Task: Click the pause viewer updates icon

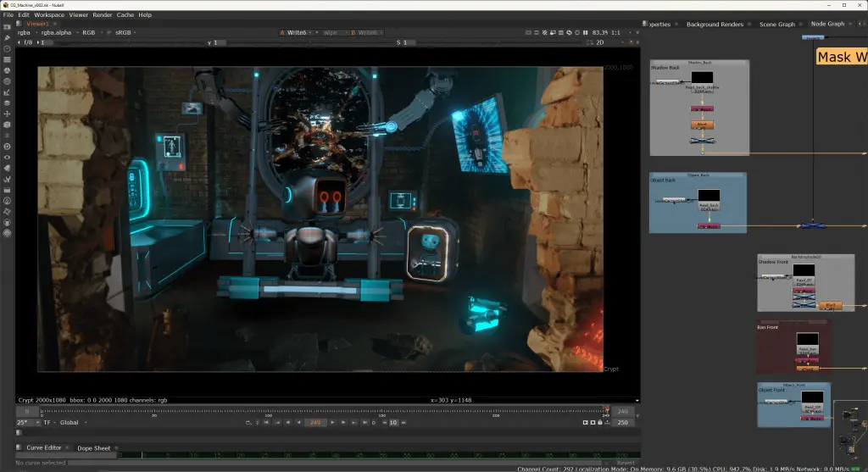Action: [585, 33]
